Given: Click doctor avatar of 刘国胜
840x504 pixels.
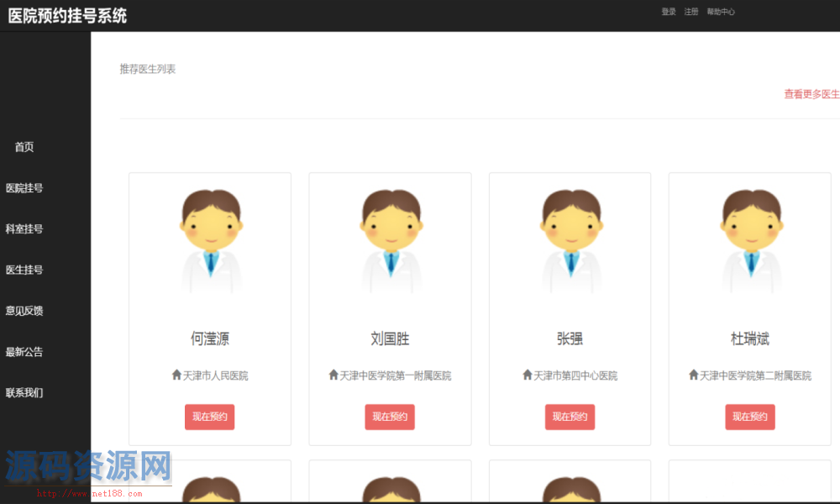Looking at the screenshot, I should click(391, 241).
